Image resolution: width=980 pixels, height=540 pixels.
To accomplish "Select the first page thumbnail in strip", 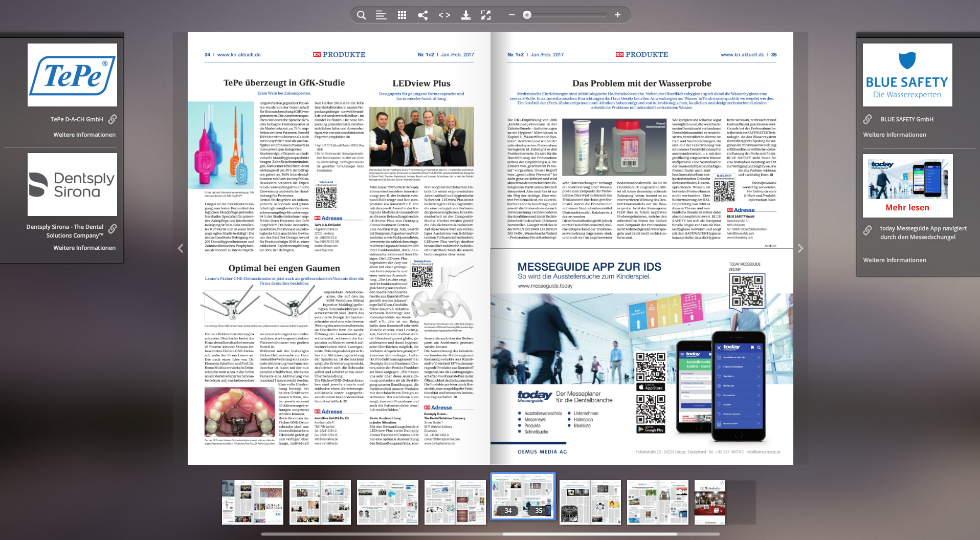I will [253, 502].
